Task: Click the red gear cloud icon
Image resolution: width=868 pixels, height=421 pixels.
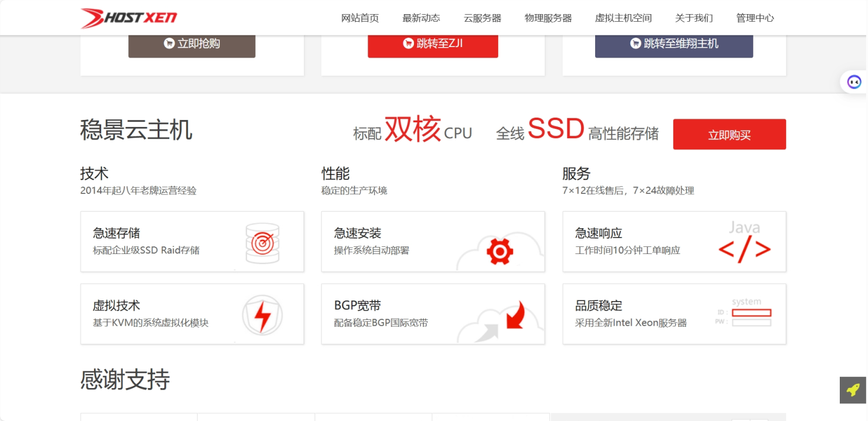Action: pos(500,252)
